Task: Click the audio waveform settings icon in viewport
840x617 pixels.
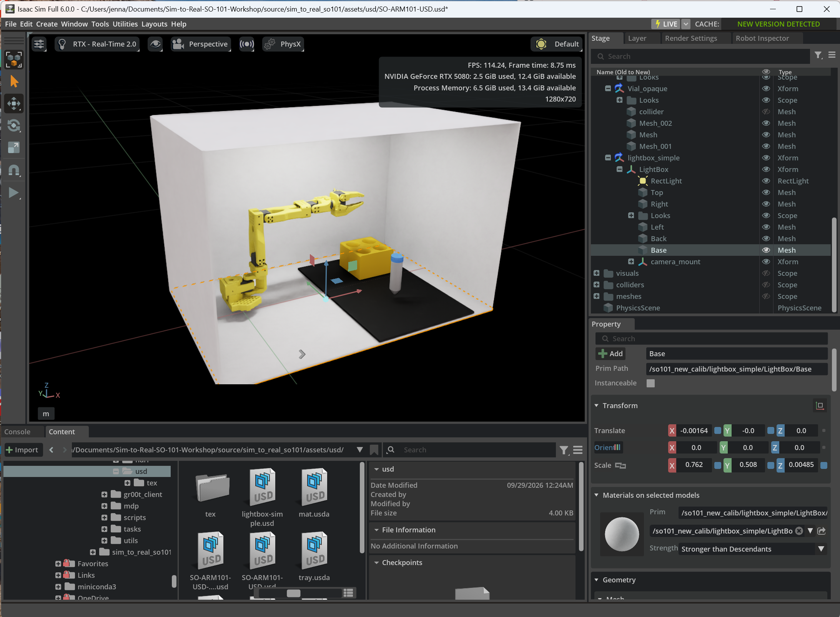Action: pyautogui.click(x=246, y=44)
